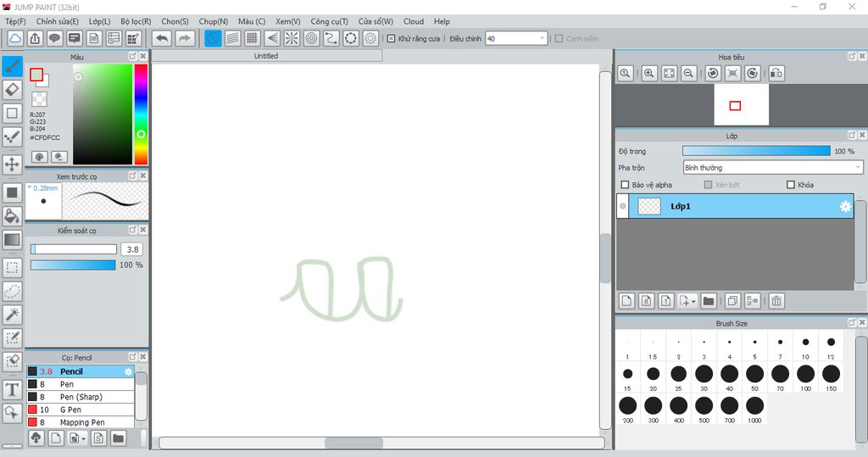Duplicate the layer using copy icon

pyautogui.click(x=732, y=301)
